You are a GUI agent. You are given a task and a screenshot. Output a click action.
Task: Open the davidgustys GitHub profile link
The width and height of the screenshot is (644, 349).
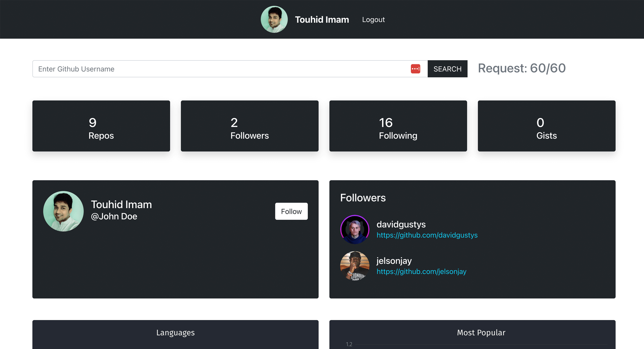pos(427,235)
